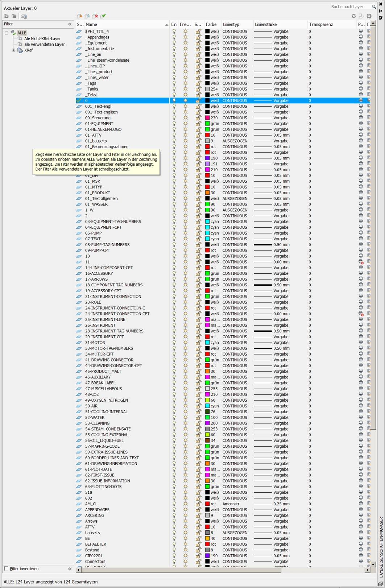Open color swatch of 56-OIL_LIQUID-FUEL layer

pos(207,440)
